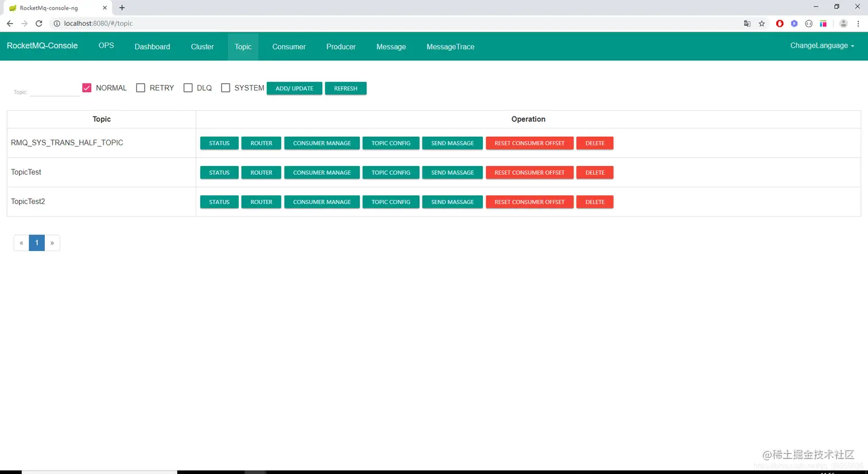
Task: View STATUS of TopicTest2
Action: [219, 202]
